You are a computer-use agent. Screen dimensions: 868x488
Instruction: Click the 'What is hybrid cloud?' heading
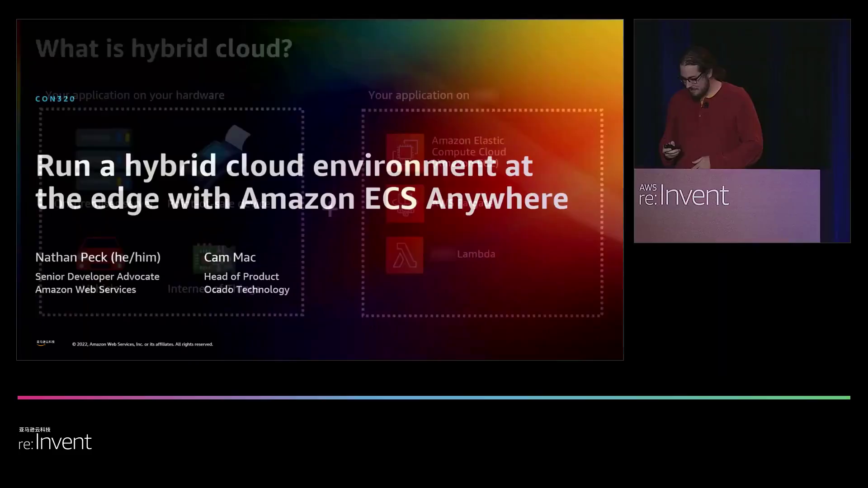164,48
